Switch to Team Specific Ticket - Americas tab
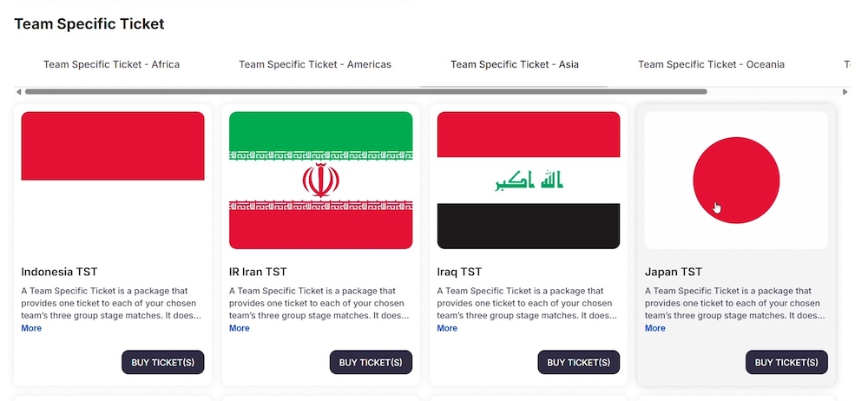868x401 pixels. pyautogui.click(x=315, y=64)
